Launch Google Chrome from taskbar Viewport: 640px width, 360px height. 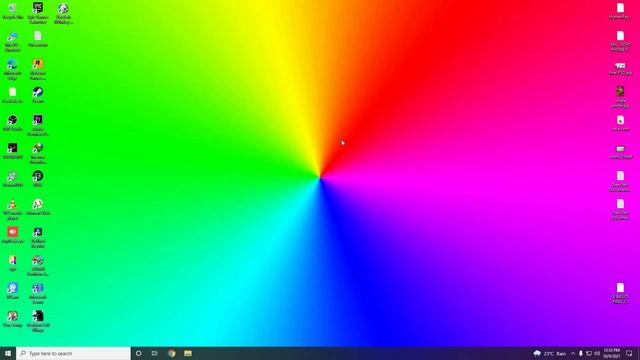coord(171,353)
